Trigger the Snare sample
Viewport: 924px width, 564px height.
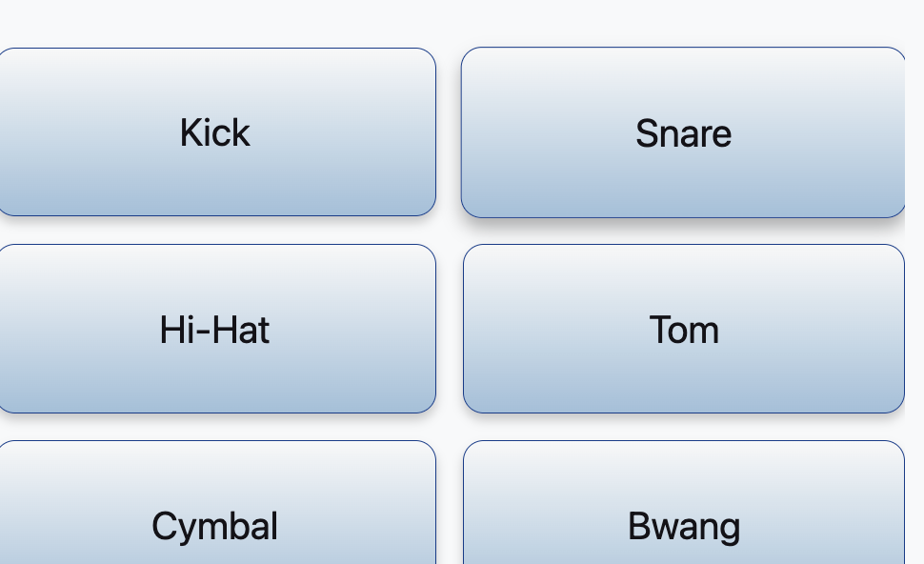(683, 132)
